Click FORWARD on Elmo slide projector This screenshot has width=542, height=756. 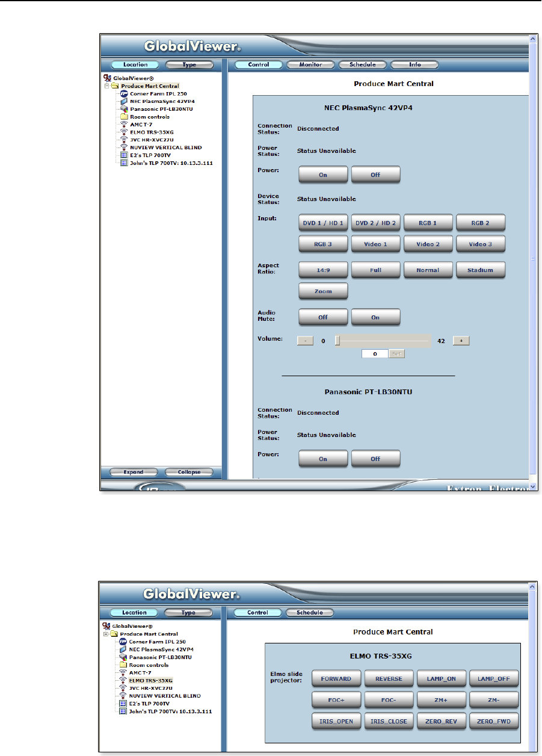(x=336, y=679)
